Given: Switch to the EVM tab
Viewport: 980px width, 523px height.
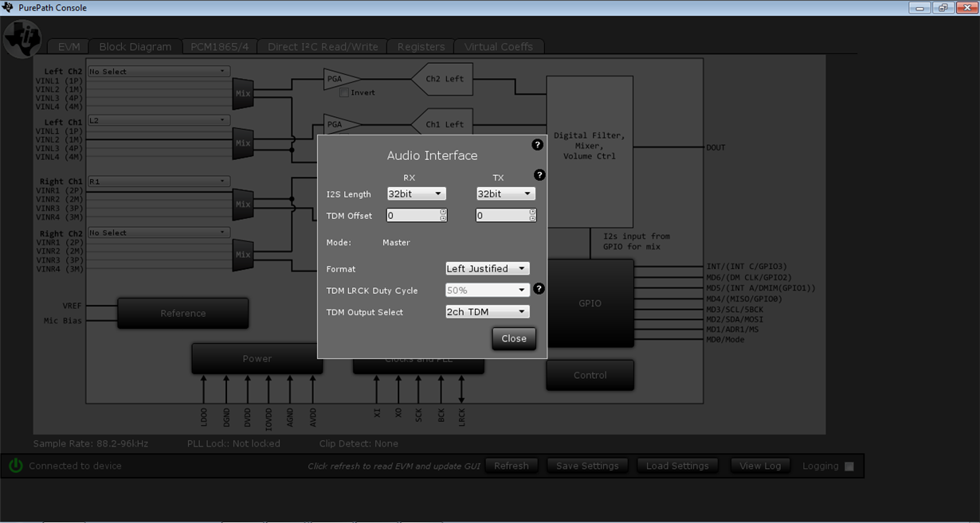Looking at the screenshot, I should (69, 46).
